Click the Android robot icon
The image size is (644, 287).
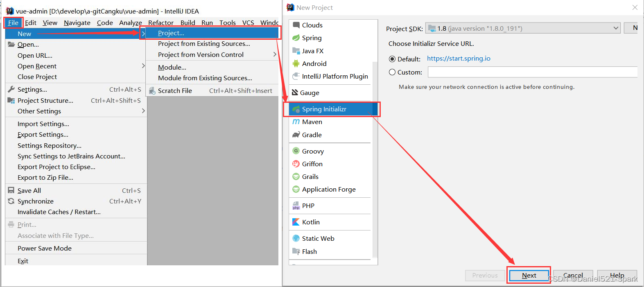click(x=296, y=63)
